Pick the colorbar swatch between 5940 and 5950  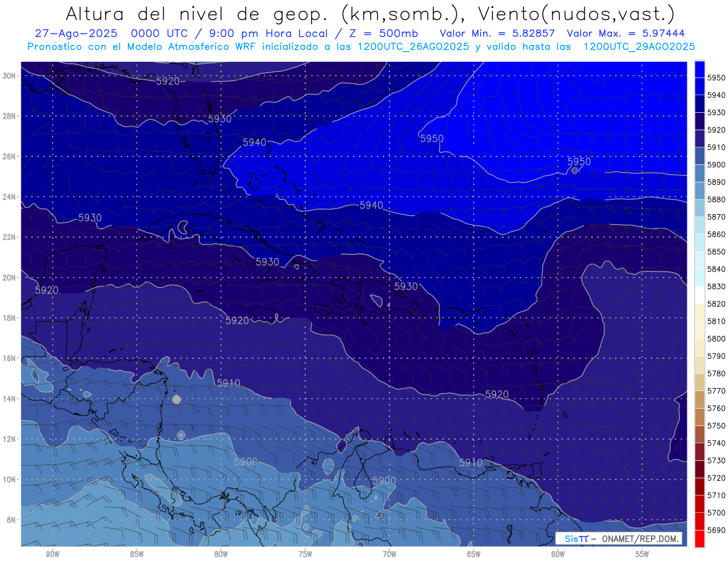coord(699,86)
